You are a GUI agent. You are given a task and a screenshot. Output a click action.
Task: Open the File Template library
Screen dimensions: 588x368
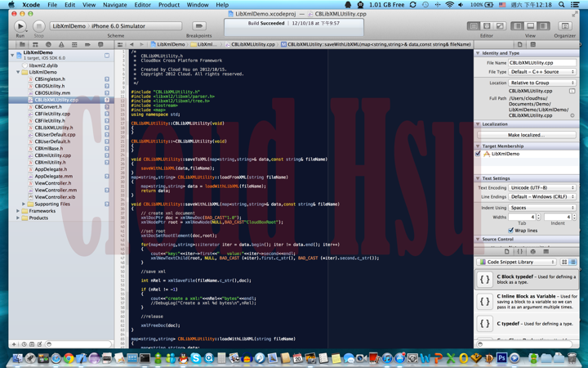click(507, 252)
